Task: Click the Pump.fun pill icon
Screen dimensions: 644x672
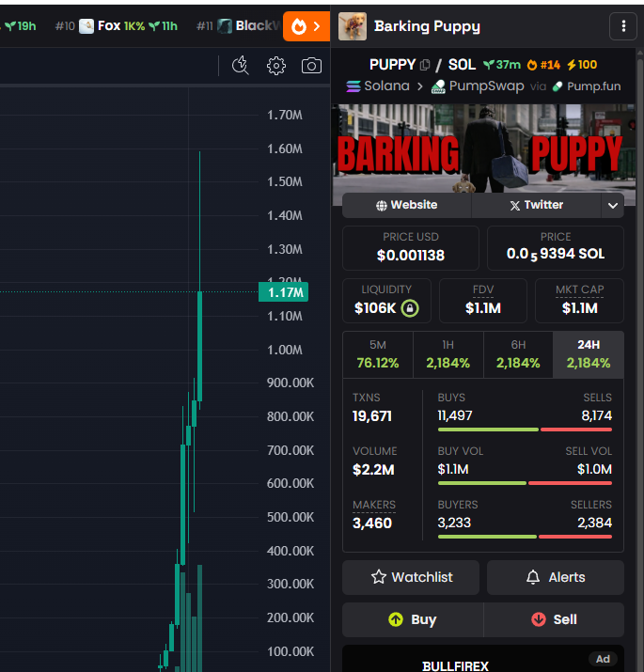Action: coord(558,86)
